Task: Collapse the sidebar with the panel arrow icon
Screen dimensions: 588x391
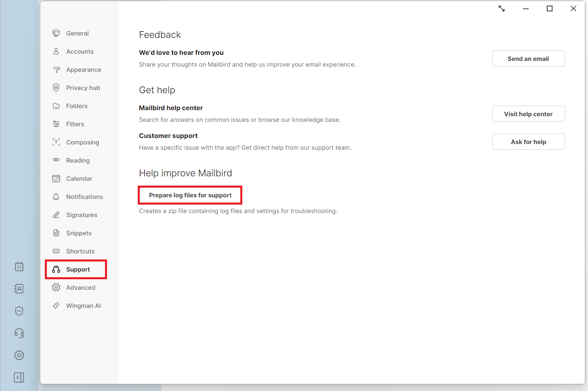Action: coord(19,377)
